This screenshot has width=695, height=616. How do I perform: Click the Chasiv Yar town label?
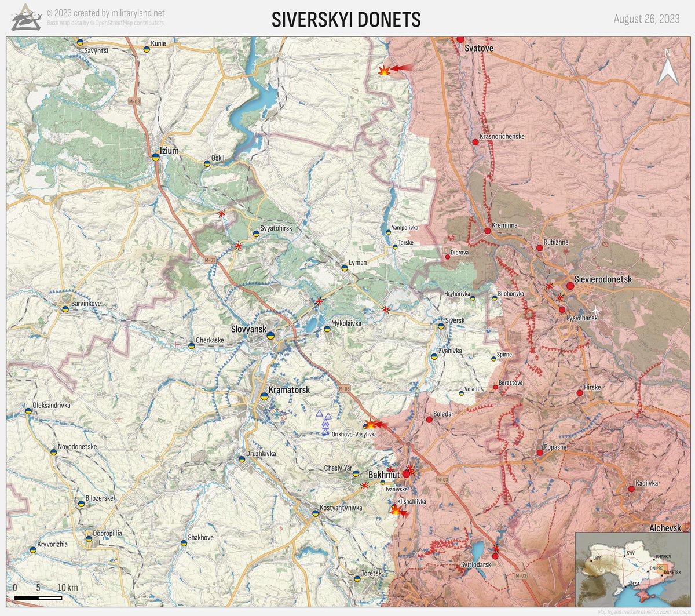click(338, 468)
